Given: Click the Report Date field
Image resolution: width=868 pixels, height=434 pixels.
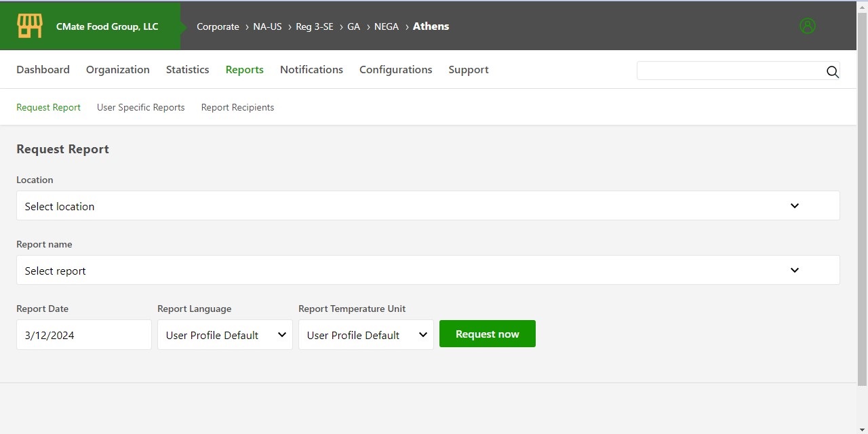Looking at the screenshot, I should tap(83, 334).
